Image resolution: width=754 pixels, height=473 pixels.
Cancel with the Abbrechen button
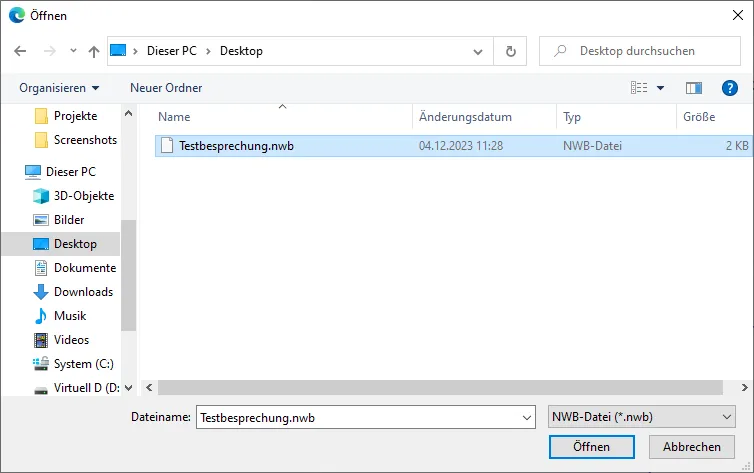coord(692,447)
